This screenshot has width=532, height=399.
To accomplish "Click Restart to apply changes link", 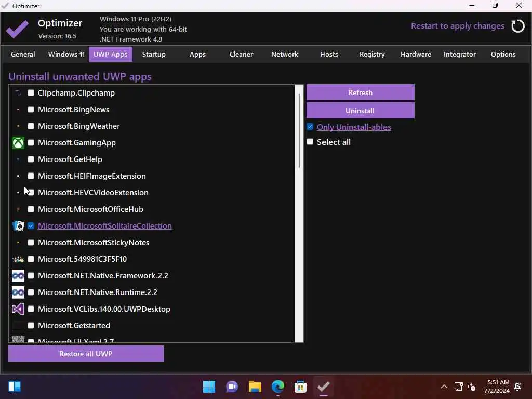I will [x=457, y=26].
